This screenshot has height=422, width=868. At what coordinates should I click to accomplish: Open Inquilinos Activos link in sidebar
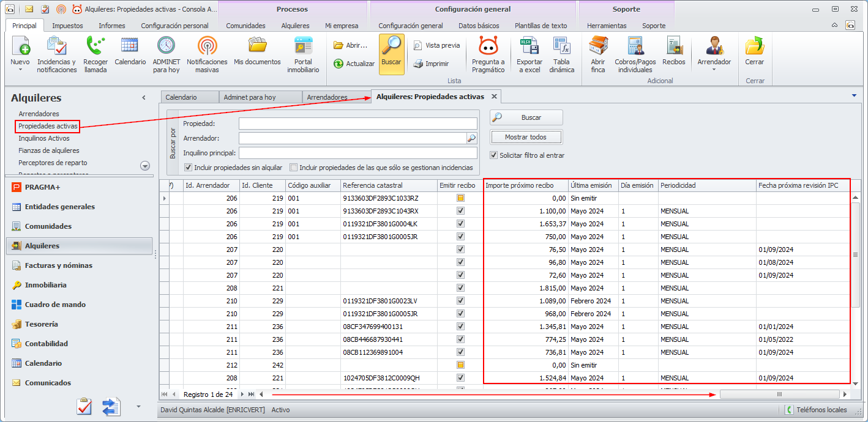(44, 138)
